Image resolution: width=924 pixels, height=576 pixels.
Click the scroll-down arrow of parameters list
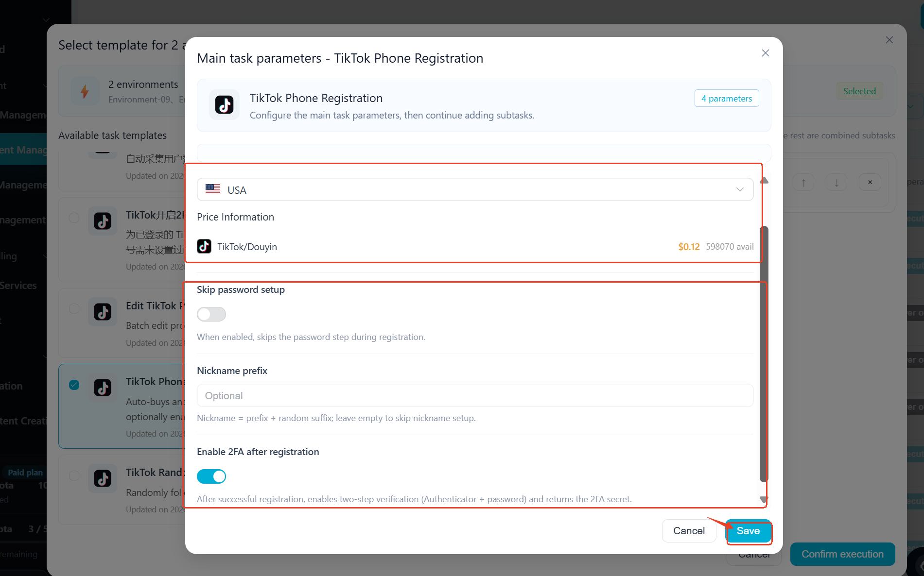(764, 499)
